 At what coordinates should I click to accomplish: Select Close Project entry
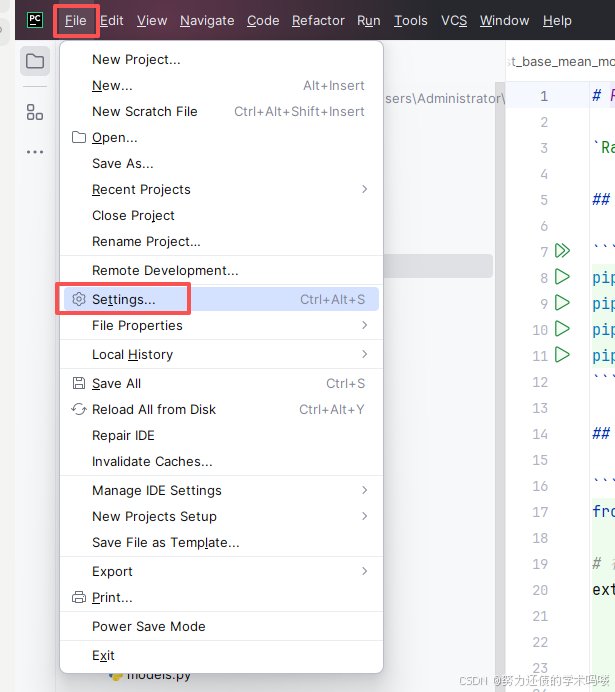221,215
